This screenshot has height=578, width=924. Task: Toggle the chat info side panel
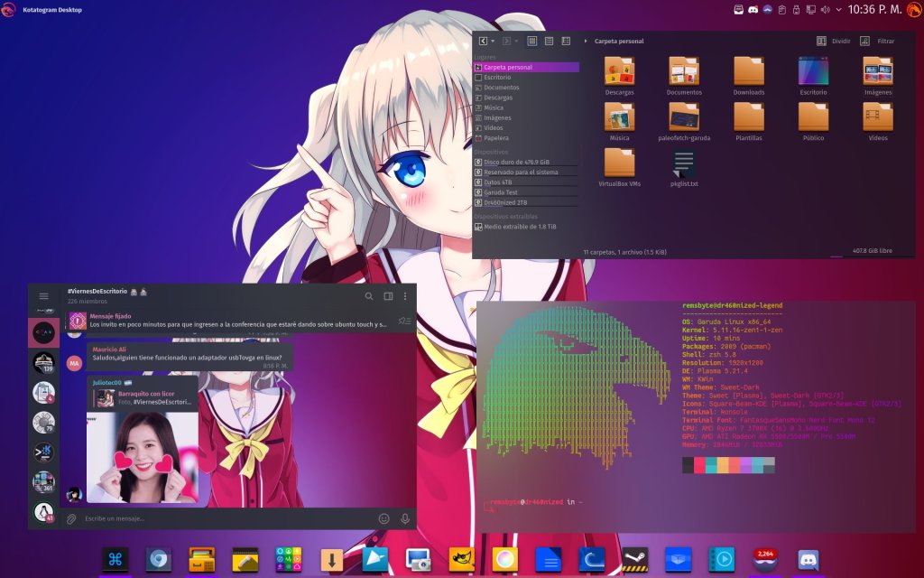[x=388, y=296]
